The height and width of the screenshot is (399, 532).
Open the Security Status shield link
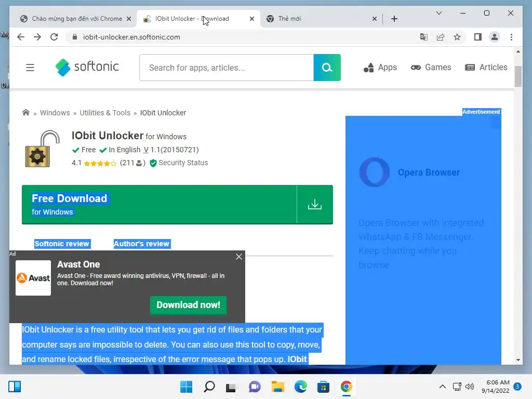click(x=179, y=163)
